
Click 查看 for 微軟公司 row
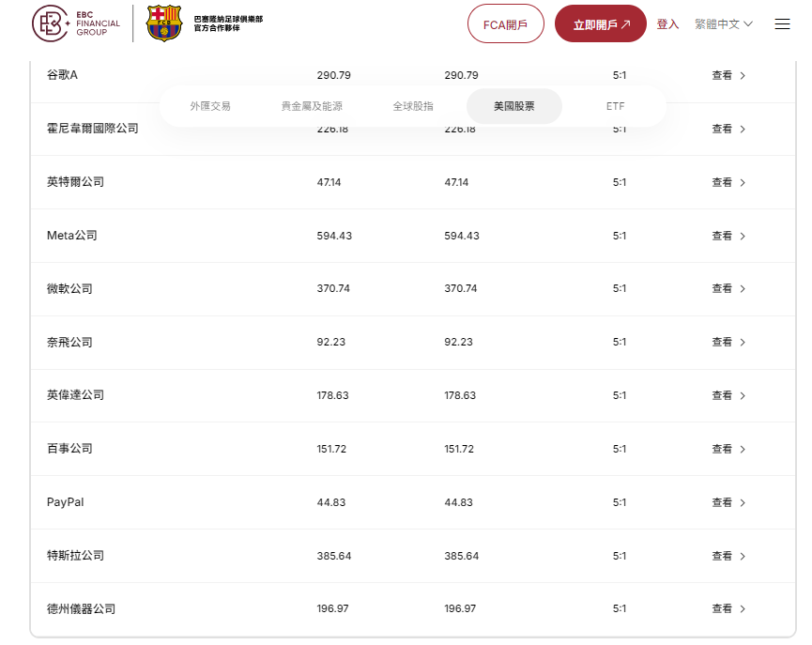[x=721, y=288]
